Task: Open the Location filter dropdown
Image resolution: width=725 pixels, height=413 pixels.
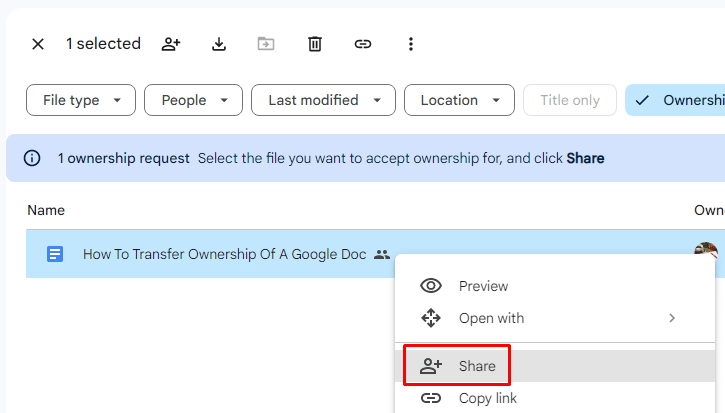Action: click(459, 100)
